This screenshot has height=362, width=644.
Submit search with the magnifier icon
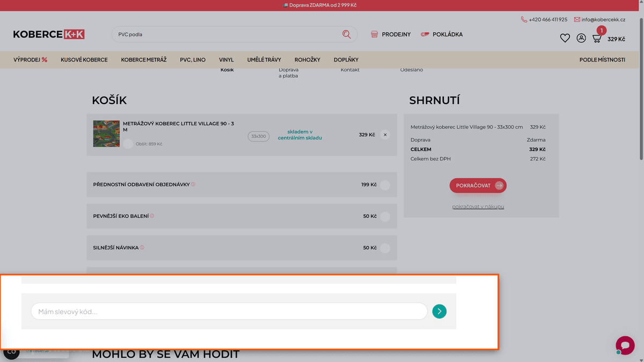point(347,34)
